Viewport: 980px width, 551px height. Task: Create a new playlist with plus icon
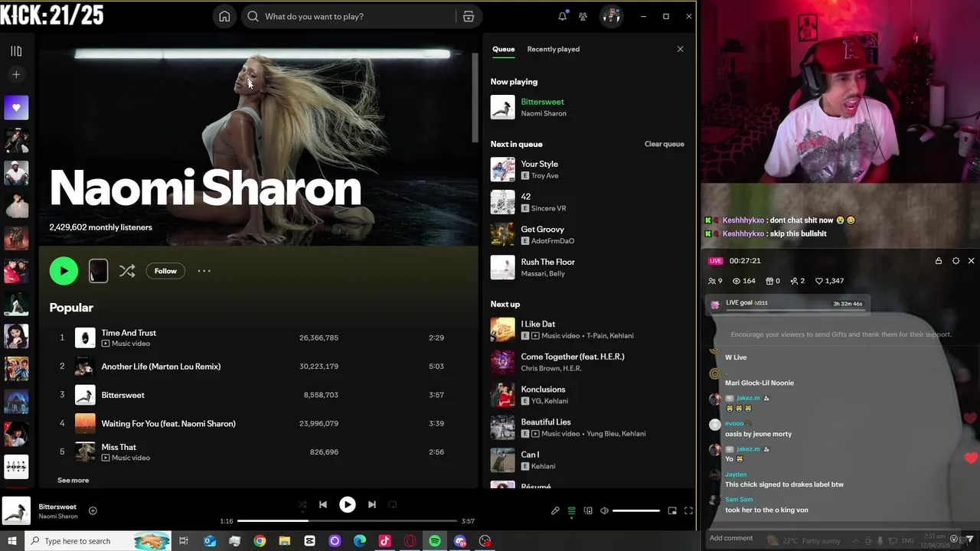(x=16, y=74)
